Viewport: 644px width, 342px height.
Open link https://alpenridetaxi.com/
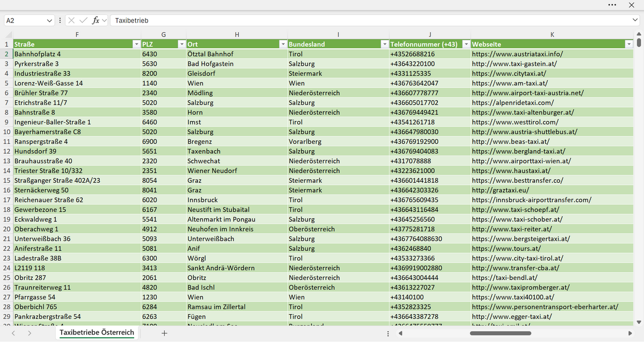pyautogui.click(x=513, y=102)
